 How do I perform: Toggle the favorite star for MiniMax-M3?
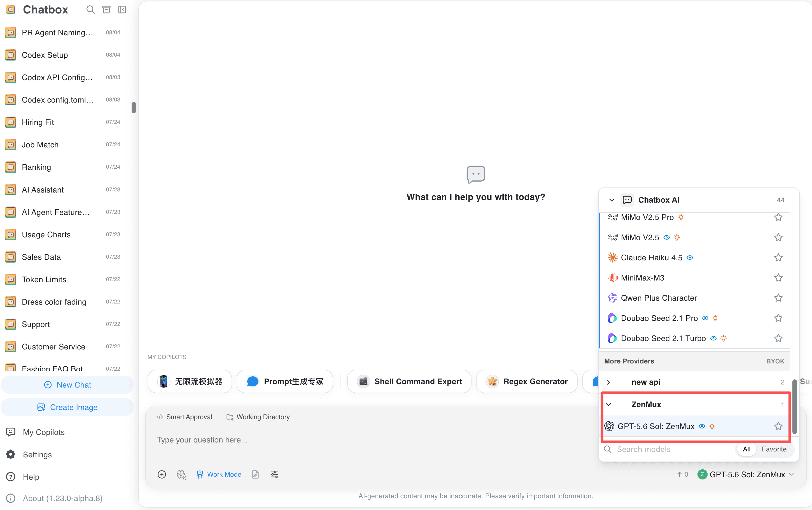click(778, 278)
